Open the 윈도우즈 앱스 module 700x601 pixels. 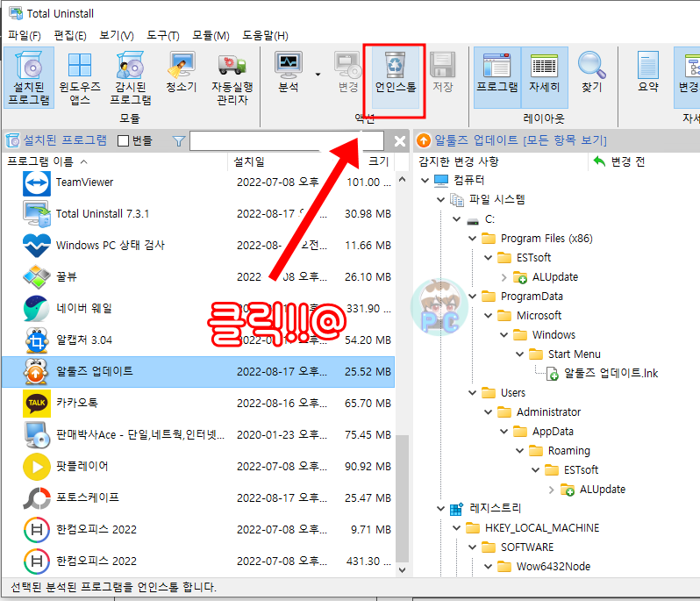80,78
